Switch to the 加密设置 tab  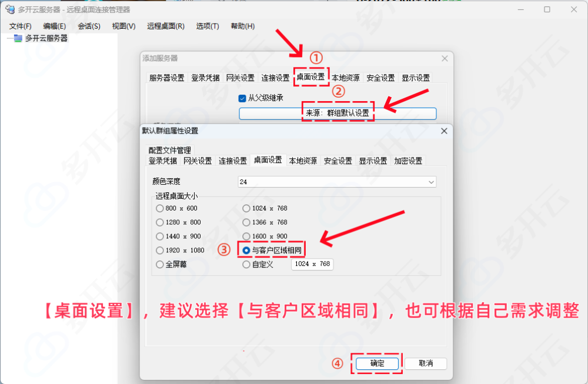point(408,161)
